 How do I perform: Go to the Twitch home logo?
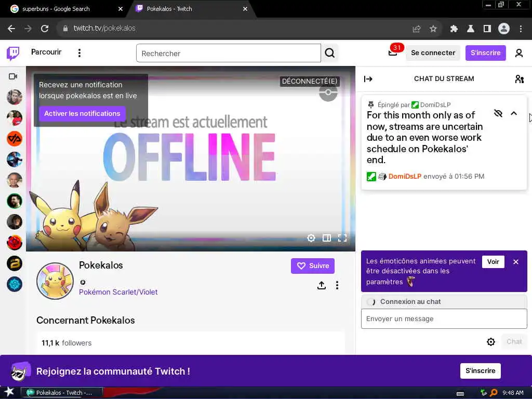13,53
